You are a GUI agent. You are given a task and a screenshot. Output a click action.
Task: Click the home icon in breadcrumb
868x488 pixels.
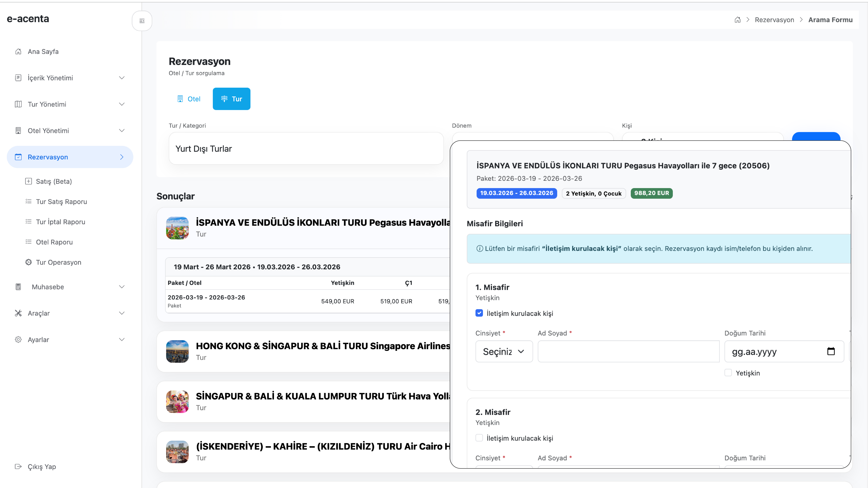[x=738, y=20]
